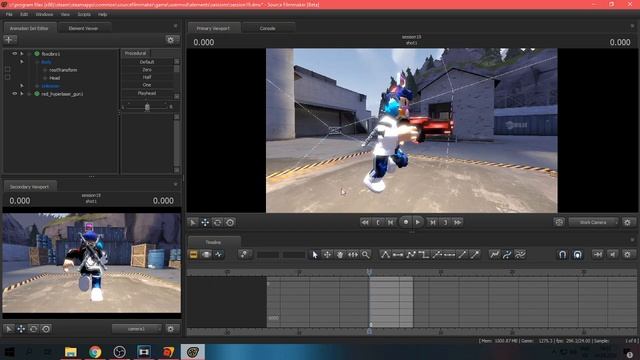
Task: Switch to the Console tab
Action: (267, 28)
